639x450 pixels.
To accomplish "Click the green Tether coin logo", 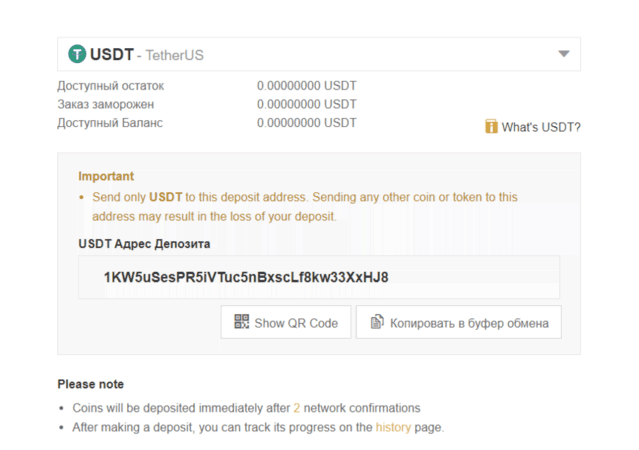I will (x=77, y=54).
